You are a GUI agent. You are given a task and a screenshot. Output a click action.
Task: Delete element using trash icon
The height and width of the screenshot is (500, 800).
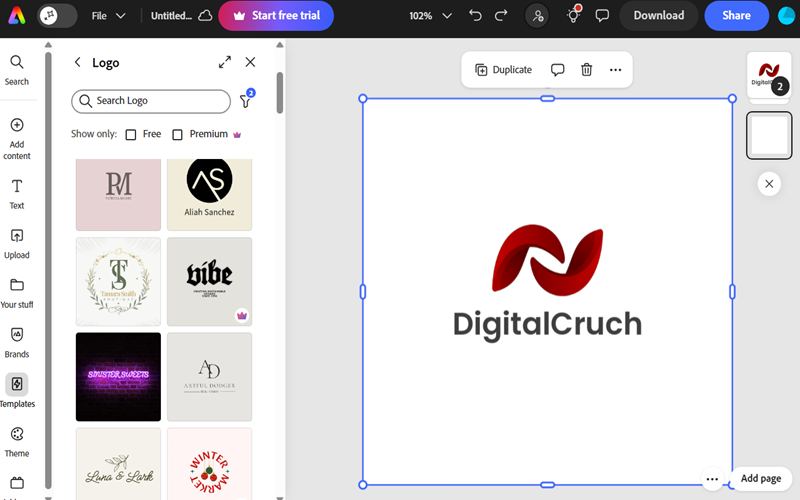point(587,70)
